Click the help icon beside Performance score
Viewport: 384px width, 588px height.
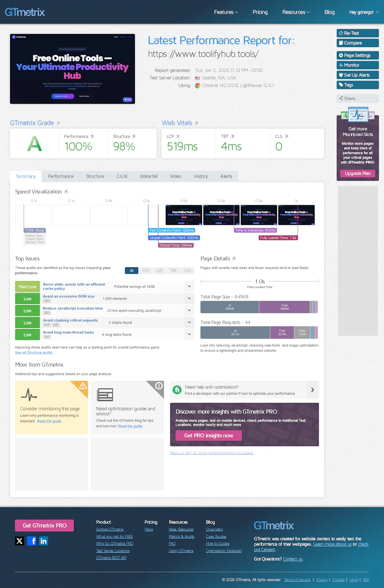tap(92, 136)
